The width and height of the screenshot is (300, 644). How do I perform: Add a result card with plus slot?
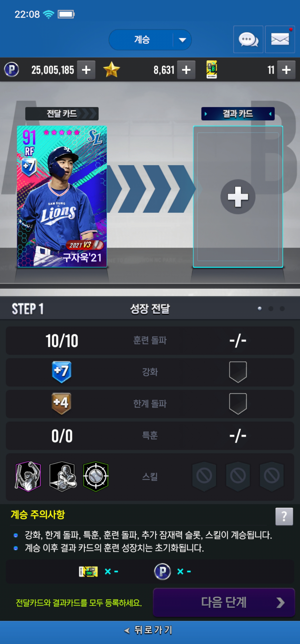coord(238,197)
